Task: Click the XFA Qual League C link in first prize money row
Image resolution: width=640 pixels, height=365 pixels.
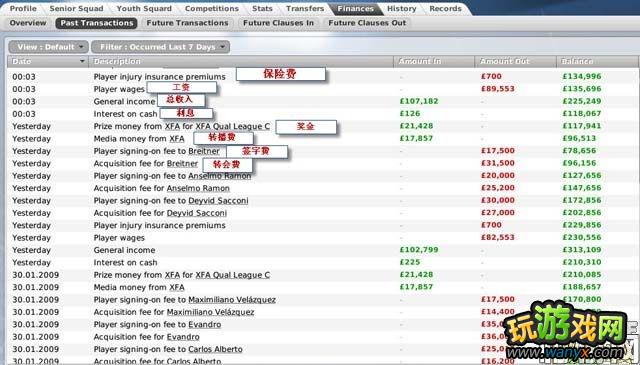Action: pos(233,126)
